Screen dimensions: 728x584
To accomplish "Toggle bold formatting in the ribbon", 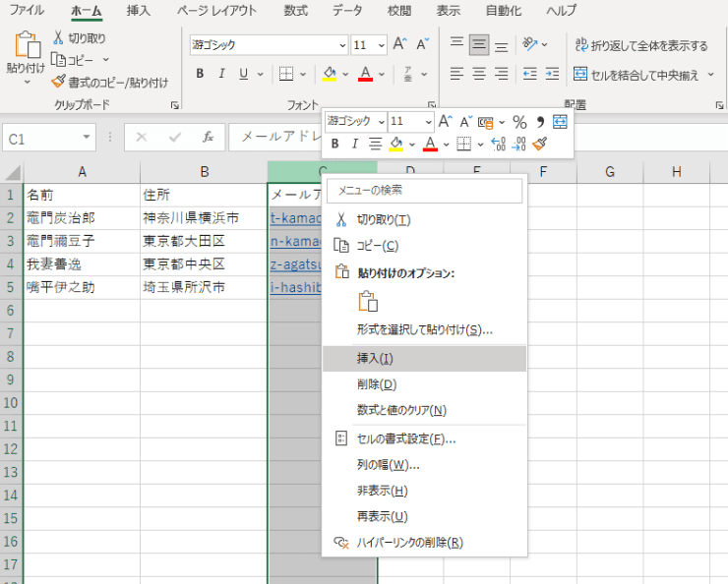I will coord(200,74).
